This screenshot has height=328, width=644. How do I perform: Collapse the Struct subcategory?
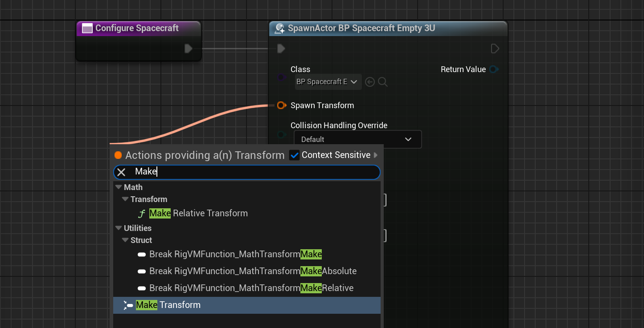(125, 240)
